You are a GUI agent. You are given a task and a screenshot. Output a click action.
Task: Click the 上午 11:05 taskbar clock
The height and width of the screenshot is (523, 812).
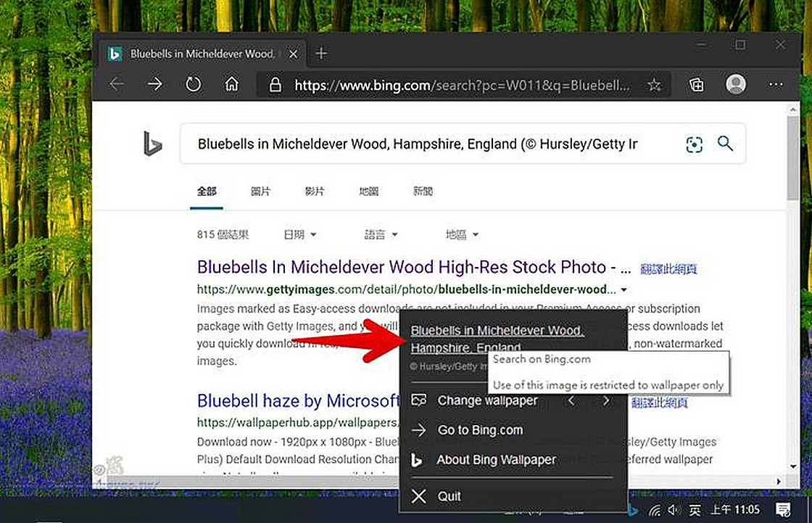pos(735,510)
